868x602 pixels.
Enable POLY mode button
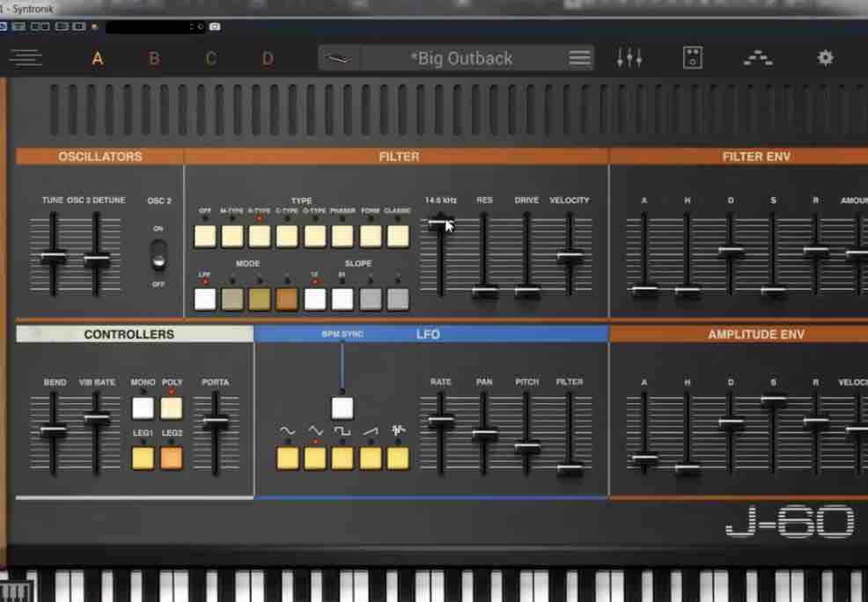pyautogui.click(x=171, y=407)
